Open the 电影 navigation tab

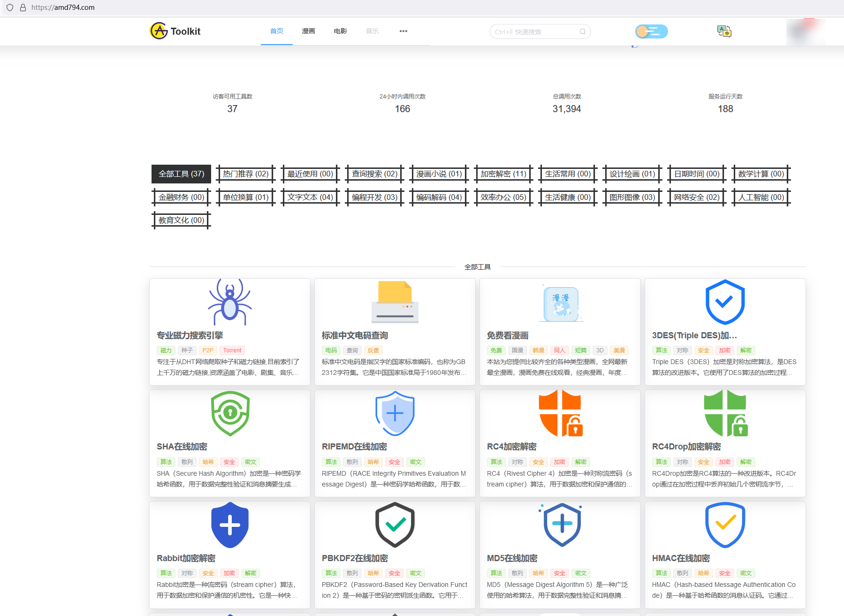coord(340,31)
